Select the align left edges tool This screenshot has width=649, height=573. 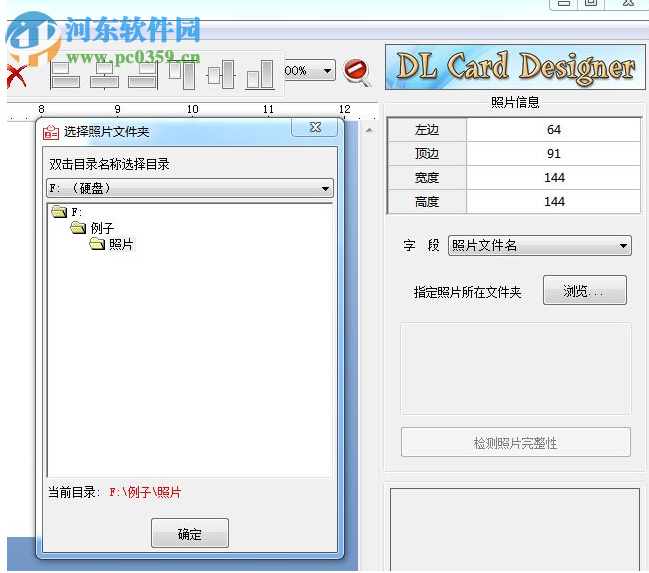click(65, 75)
